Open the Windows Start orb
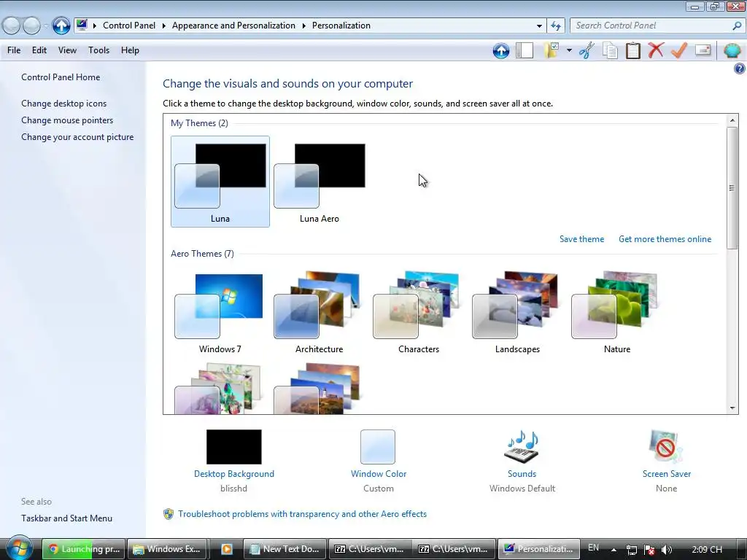The height and width of the screenshot is (560, 747). coord(19,548)
